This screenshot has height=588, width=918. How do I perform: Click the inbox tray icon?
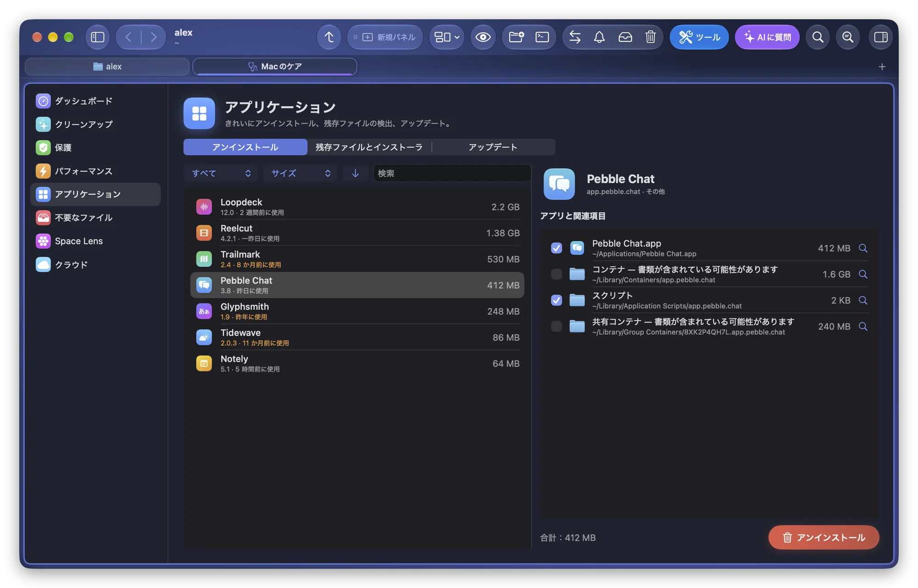pos(625,37)
